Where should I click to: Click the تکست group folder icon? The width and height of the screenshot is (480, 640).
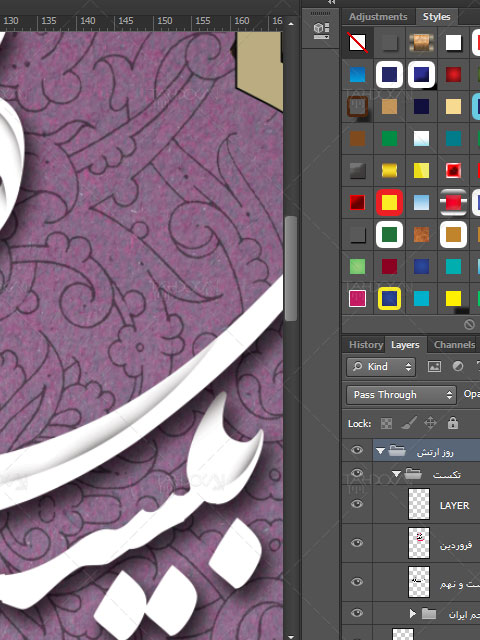413,474
